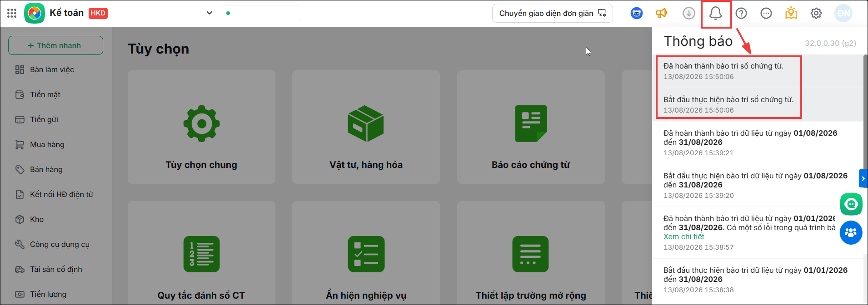Screen dimensions: 868x305
Task: Open the chatbot assistant icon in header
Action: pos(637,13)
